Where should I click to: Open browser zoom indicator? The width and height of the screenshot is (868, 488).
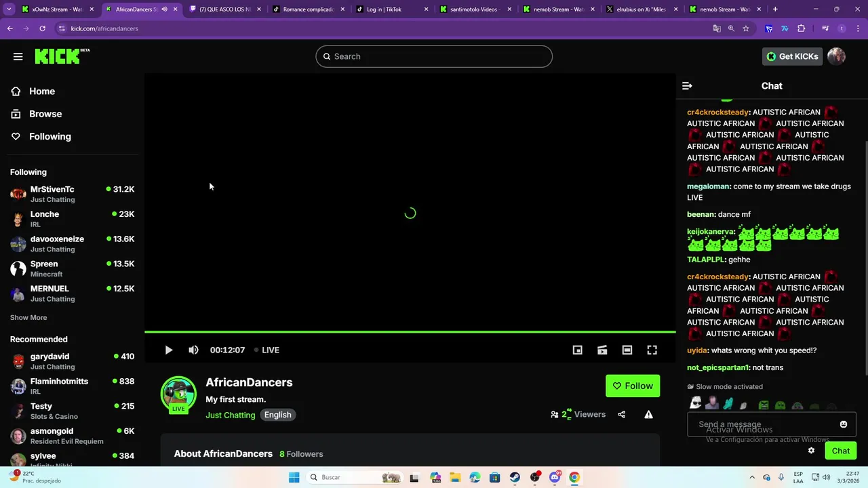[731, 28]
